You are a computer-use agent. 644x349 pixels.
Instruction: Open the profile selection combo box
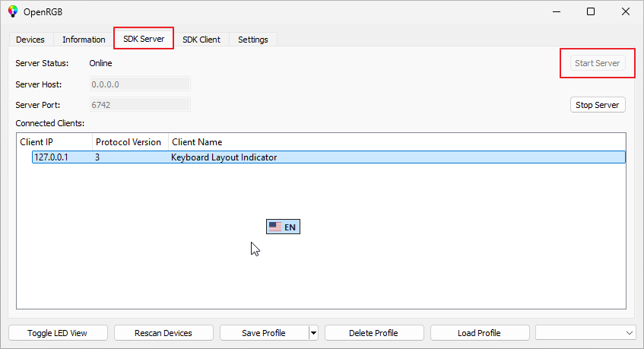585,333
